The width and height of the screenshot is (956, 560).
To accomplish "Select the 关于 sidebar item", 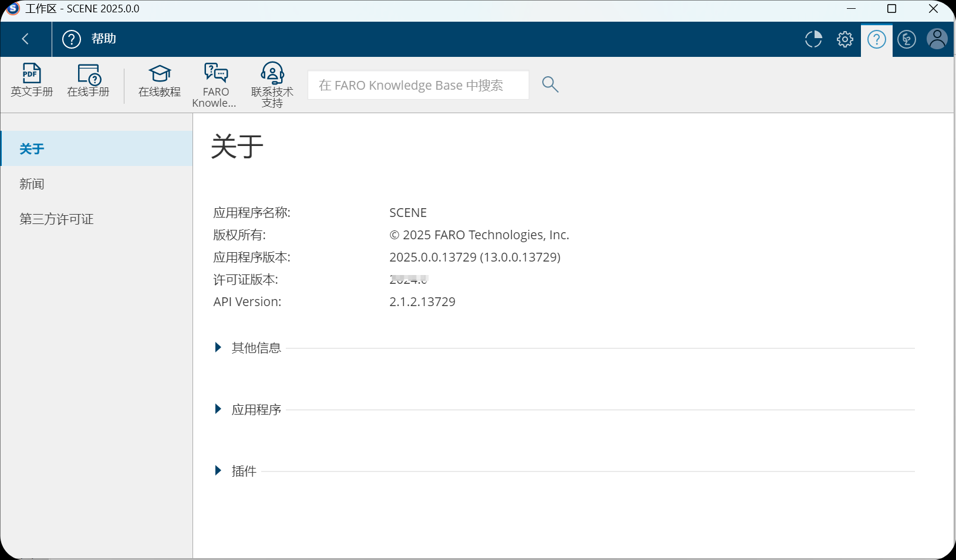I will click(96, 148).
